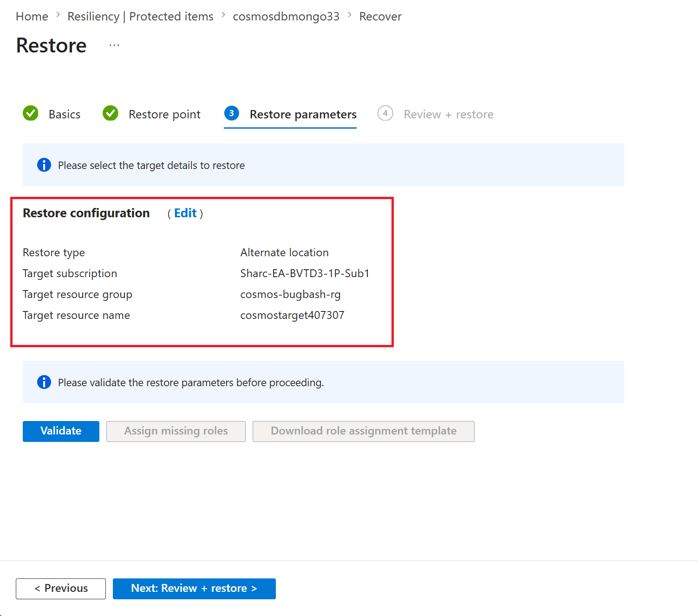
Task: Click info icon beside 'Please select the target'
Action: 44,165
